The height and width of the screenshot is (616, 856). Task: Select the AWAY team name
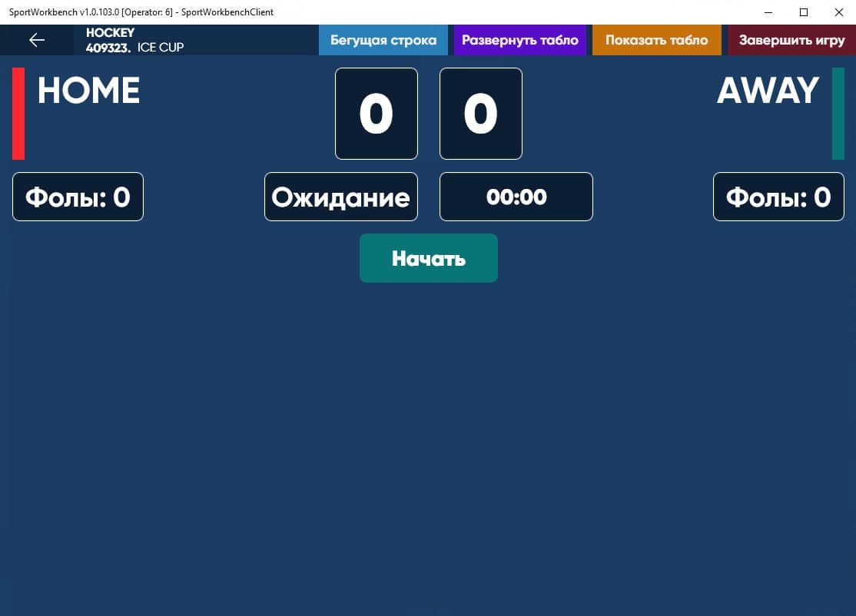[x=768, y=91]
